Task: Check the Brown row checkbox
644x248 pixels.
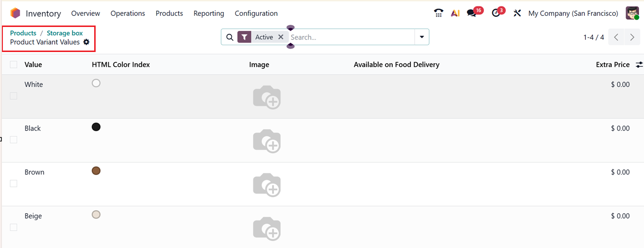Action: (13, 183)
